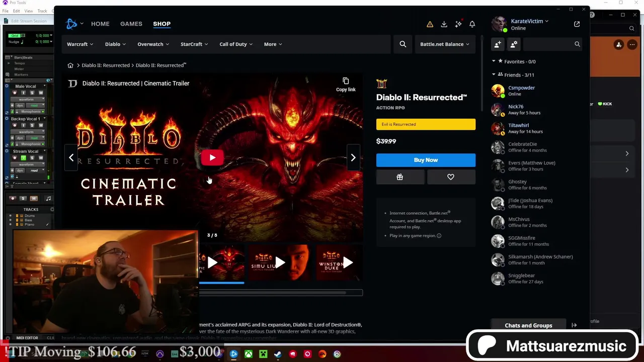Go to previous media slide arrow
Viewport: 644px width, 362px height.
[x=71, y=158]
